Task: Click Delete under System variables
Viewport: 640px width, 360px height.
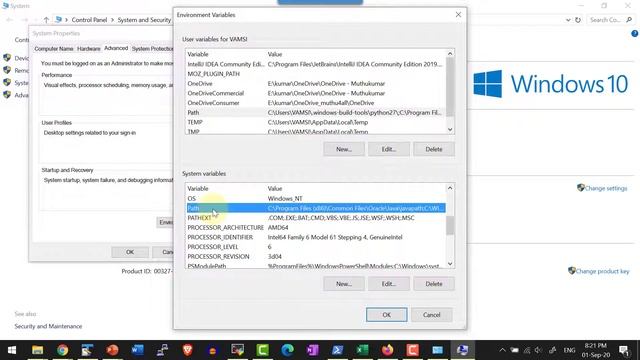Action: point(433,284)
